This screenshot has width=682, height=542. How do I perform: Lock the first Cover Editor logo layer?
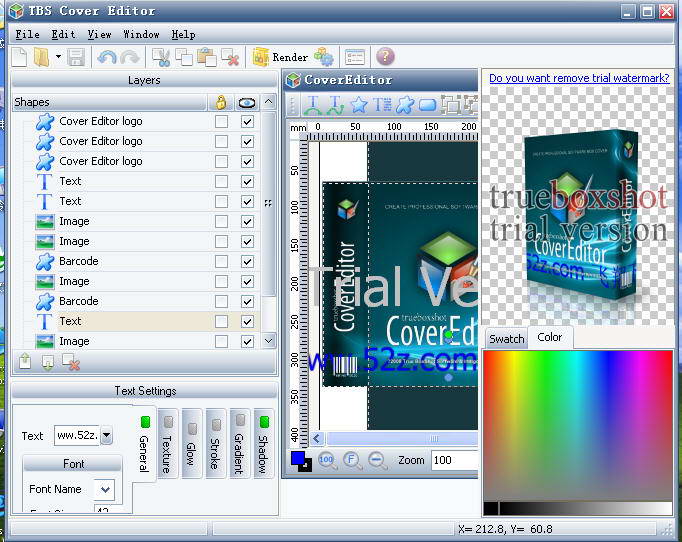click(221, 121)
